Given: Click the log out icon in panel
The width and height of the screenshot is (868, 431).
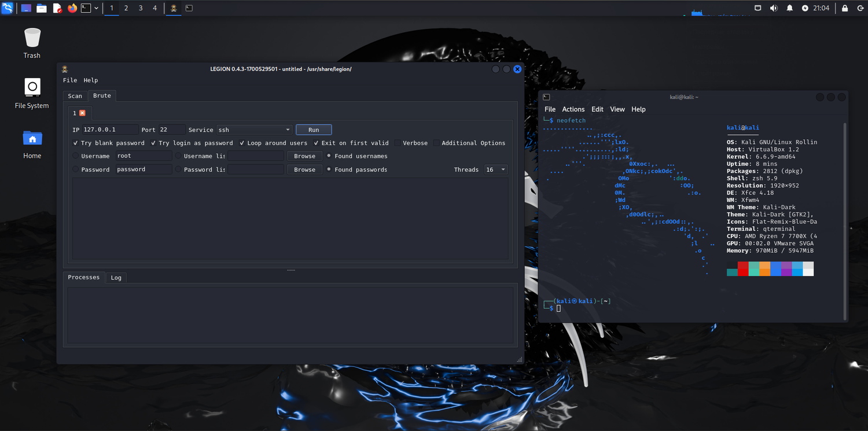Looking at the screenshot, I should (859, 8).
